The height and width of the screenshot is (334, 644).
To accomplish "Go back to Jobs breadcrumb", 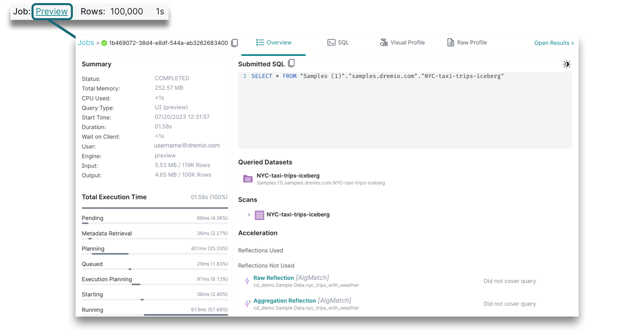I will tap(86, 43).
